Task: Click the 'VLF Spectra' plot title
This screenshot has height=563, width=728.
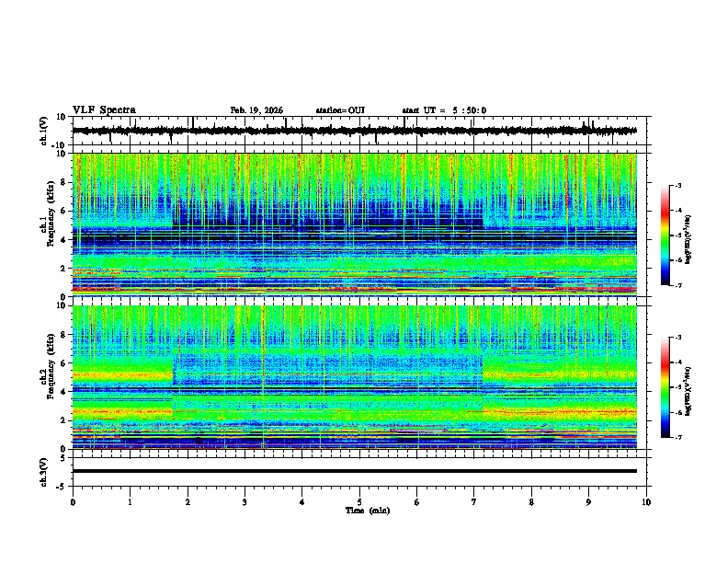Action: (104, 110)
